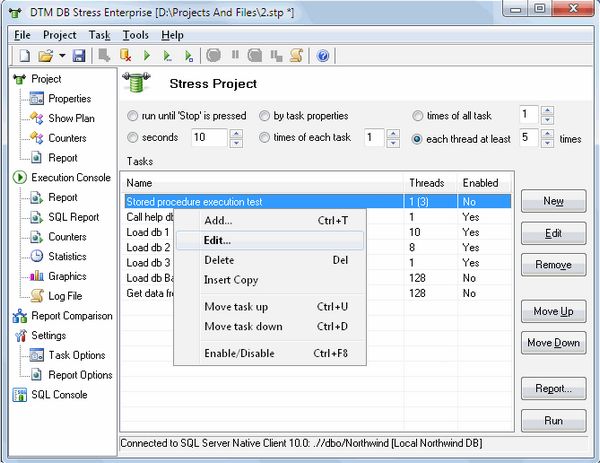The image size is (600, 463).
Task: Click the Run button
Action: (553, 421)
